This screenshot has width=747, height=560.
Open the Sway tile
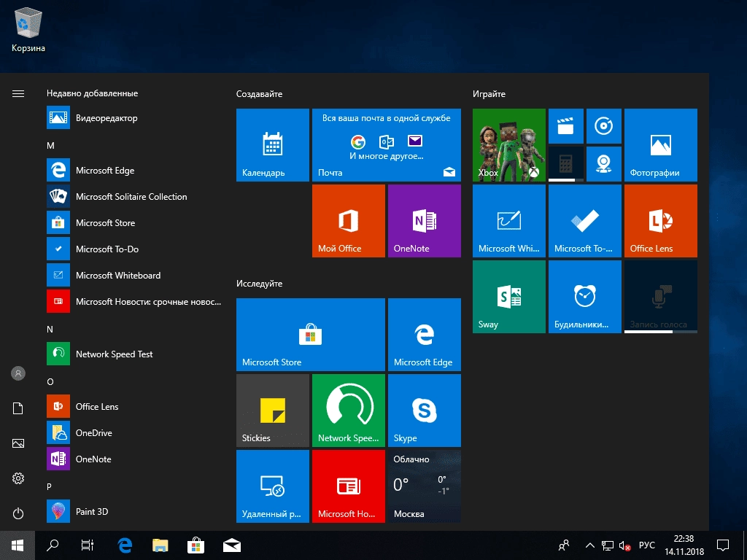pos(508,297)
